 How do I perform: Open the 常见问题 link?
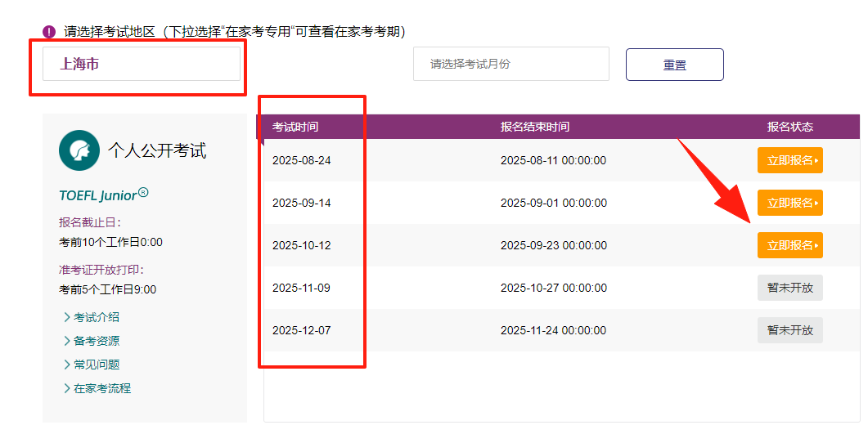97,365
